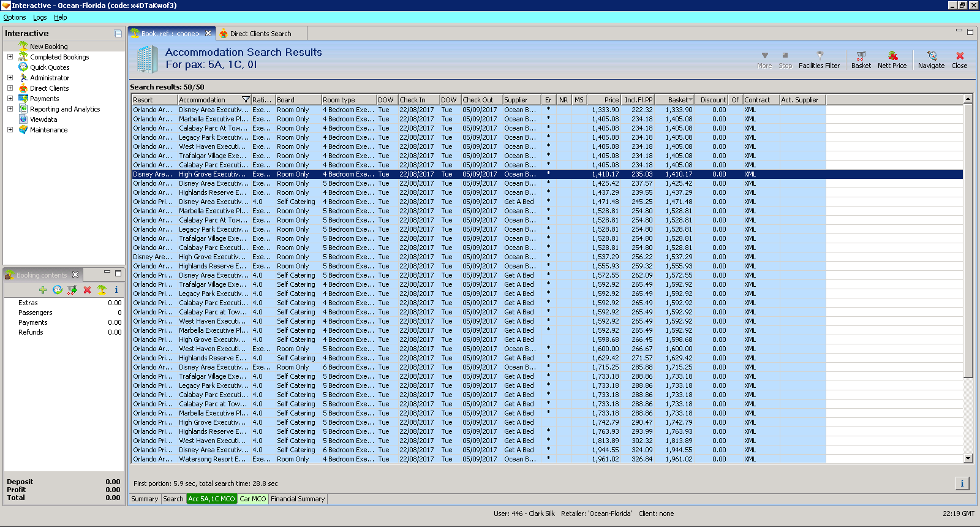Switch to the Direct Clients Search tab

tap(260, 34)
